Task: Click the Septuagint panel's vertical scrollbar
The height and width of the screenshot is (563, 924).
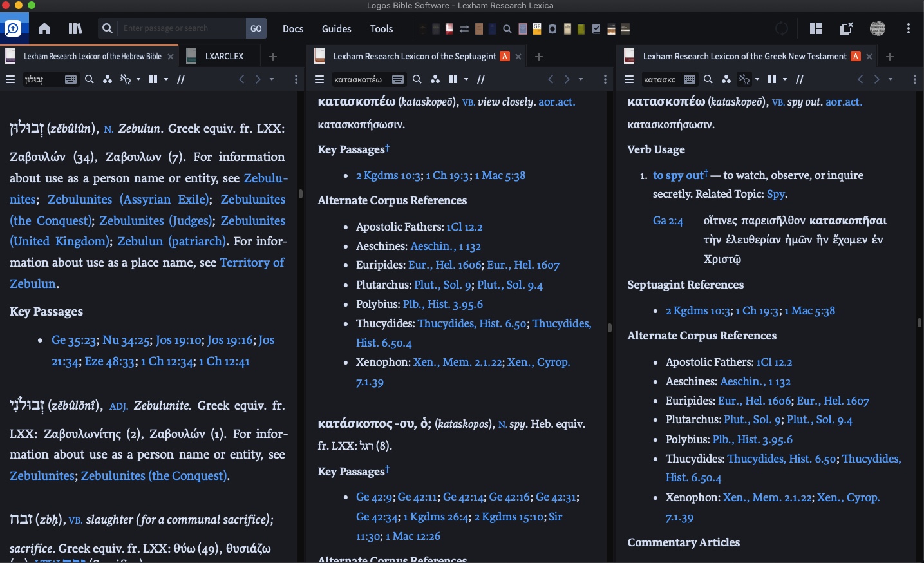Action: point(609,329)
